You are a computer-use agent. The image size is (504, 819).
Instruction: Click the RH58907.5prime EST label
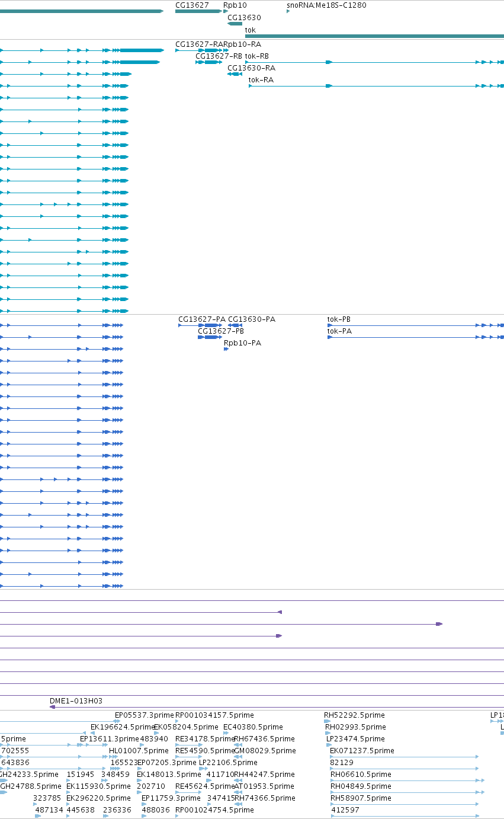click(x=361, y=798)
